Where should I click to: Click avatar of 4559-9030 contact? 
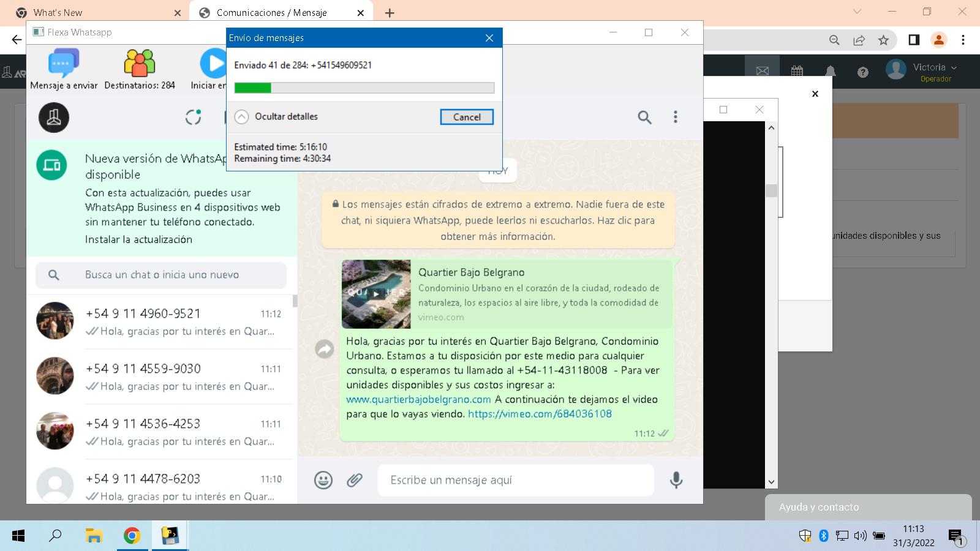click(55, 376)
